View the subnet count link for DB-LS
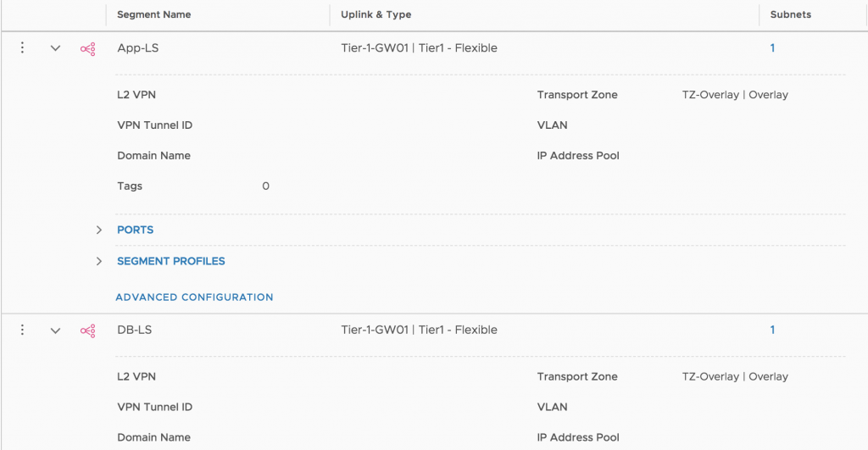Image resolution: width=868 pixels, height=450 pixels. point(772,330)
